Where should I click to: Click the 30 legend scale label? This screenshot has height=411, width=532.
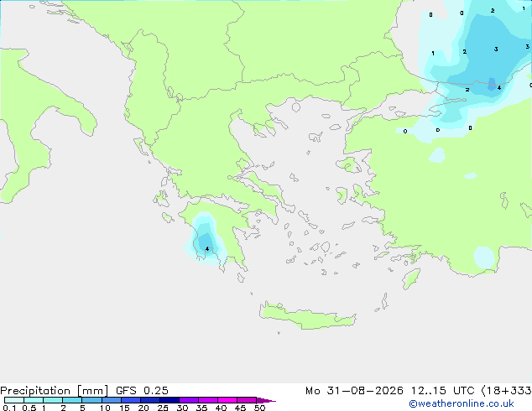pos(182,408)
